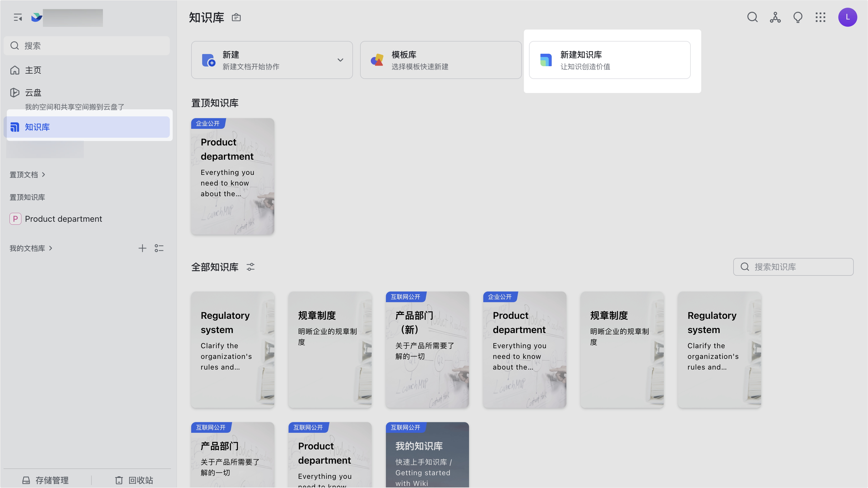Screen dimensions: 868x488
Task: Click the 新建 document icon
Action: tap(209, 60)
